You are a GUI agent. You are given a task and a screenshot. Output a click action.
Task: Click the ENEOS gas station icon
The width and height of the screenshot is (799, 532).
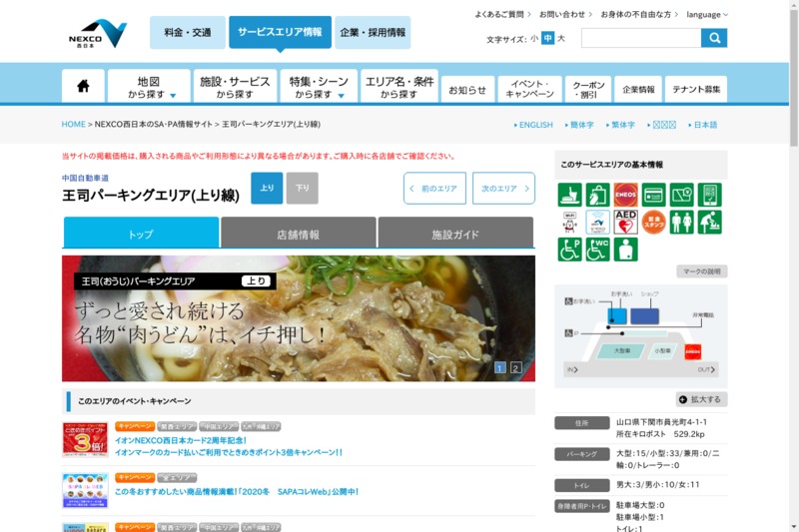[x=626, y=195]
